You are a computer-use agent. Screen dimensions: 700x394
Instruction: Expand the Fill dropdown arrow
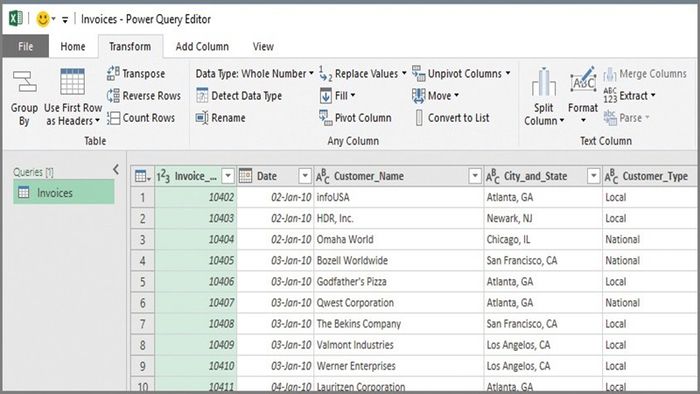coord(353,95)
